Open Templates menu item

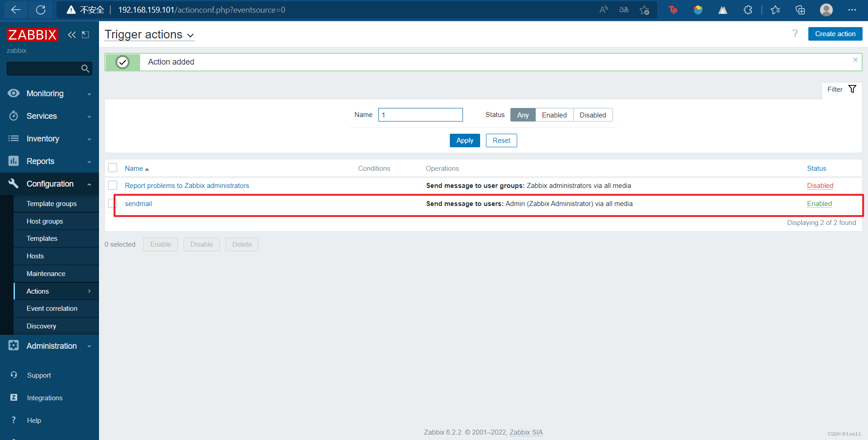pos(56,239)
